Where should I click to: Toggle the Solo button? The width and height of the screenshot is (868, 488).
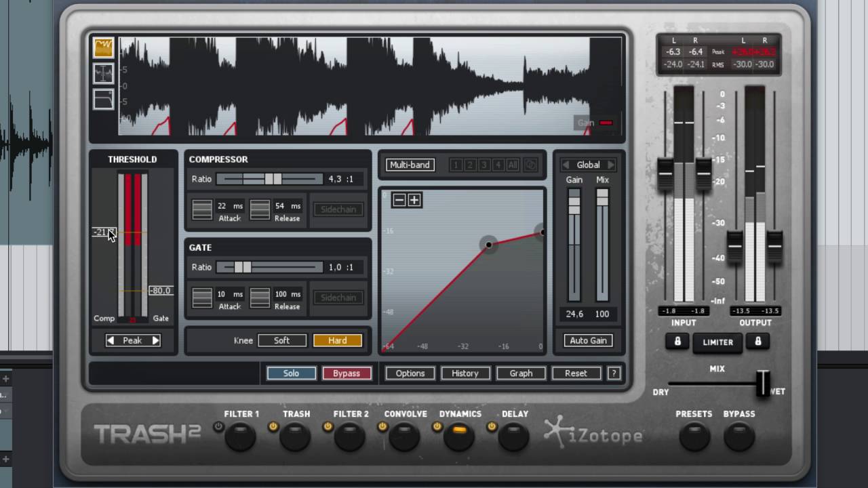(291, 373)
